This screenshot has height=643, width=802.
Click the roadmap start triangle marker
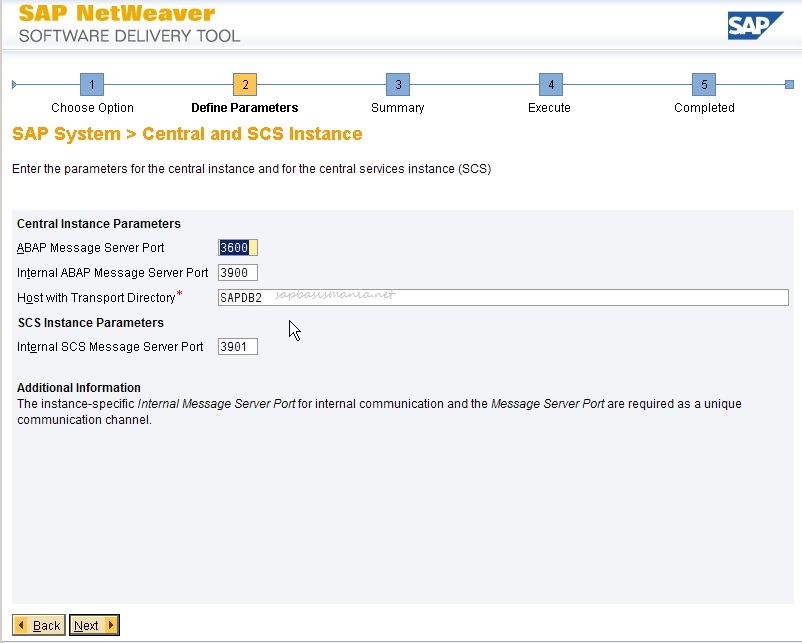click(14, 84)
